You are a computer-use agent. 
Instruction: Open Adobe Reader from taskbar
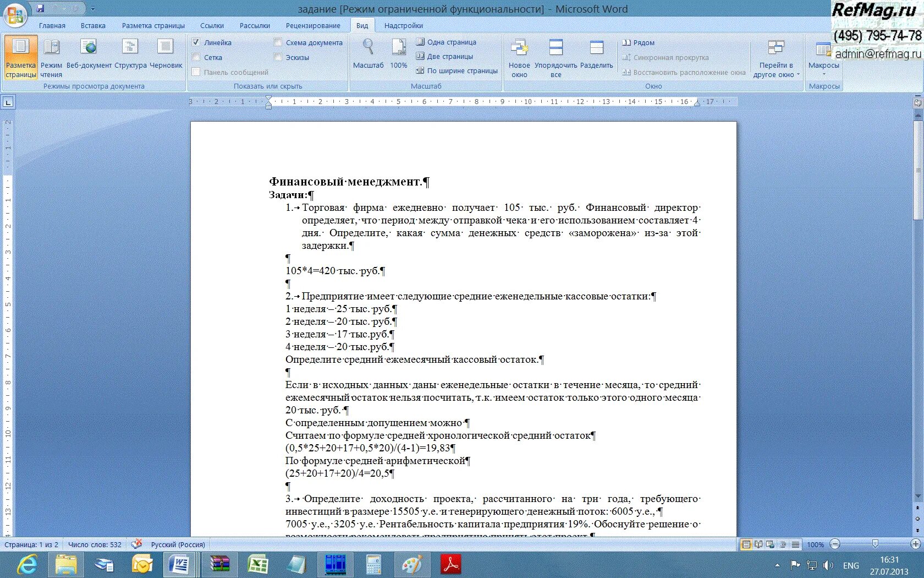click(x=451, y=565)
